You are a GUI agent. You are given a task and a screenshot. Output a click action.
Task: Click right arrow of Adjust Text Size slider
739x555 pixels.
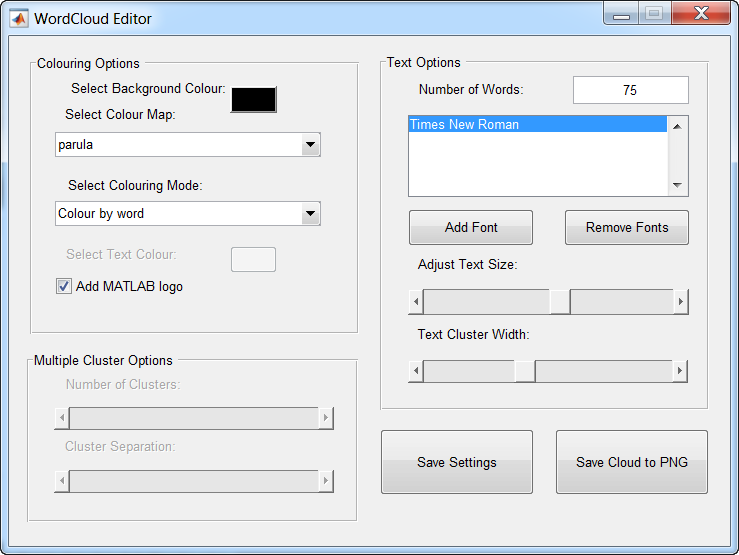[x=681, y=302]
